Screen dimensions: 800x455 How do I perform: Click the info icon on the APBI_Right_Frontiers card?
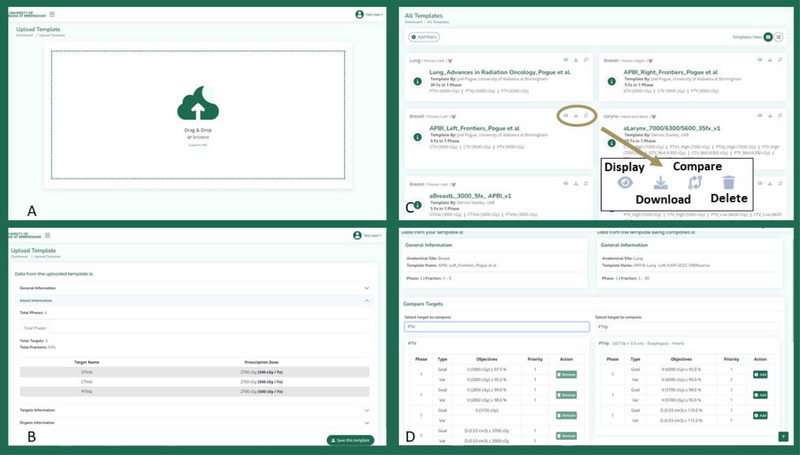(611, 81)
